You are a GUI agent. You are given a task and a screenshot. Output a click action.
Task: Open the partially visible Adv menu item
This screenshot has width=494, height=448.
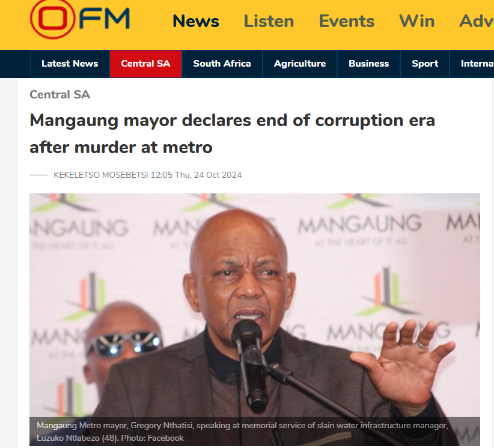pos(477,21)
